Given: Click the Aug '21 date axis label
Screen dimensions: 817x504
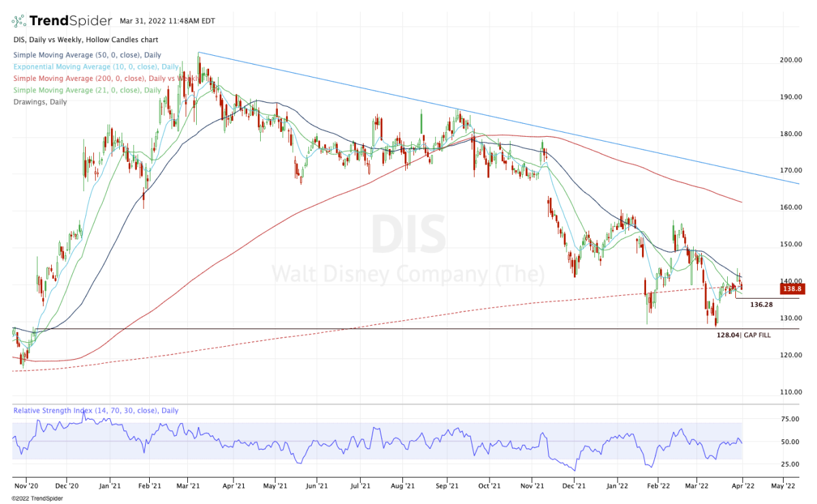Looking at the screenshot, I should point(403,486).
